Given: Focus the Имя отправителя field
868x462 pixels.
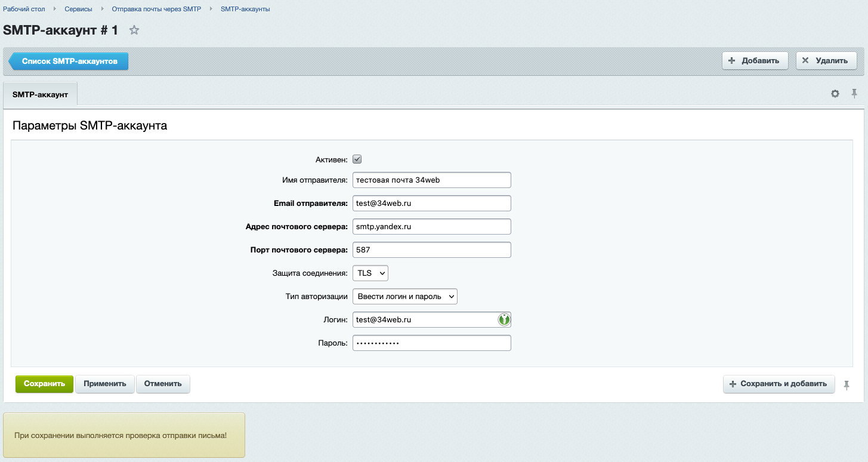Looking at the screenshot, I should click(432, 180).
